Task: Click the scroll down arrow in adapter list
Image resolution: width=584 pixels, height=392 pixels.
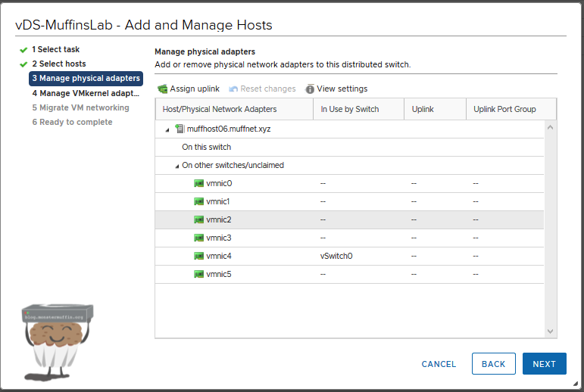Action: (x=551, y=331)
